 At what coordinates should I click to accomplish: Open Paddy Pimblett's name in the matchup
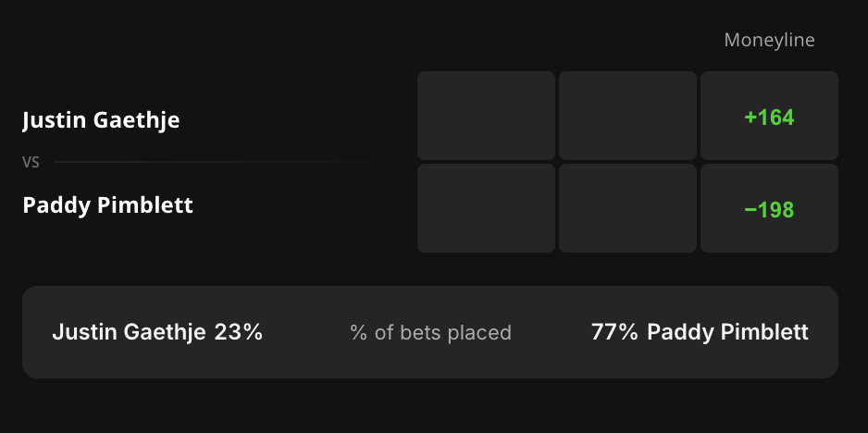tap(107, 204)
